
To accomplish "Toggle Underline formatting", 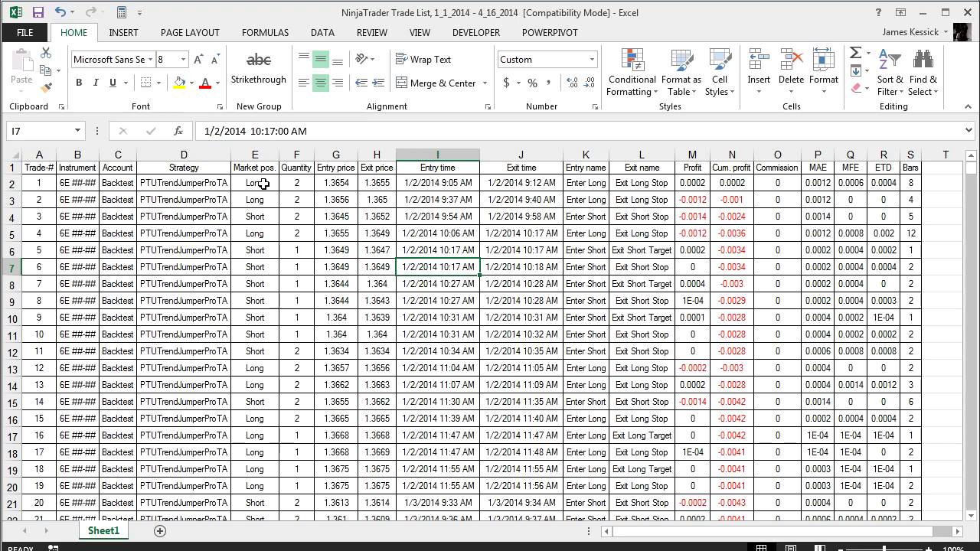I will click(113, 83).
